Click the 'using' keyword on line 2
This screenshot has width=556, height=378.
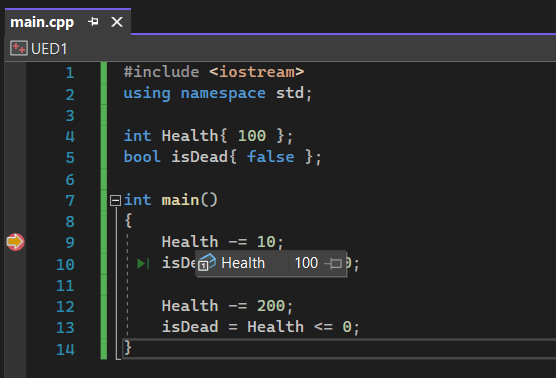[147, 94]
